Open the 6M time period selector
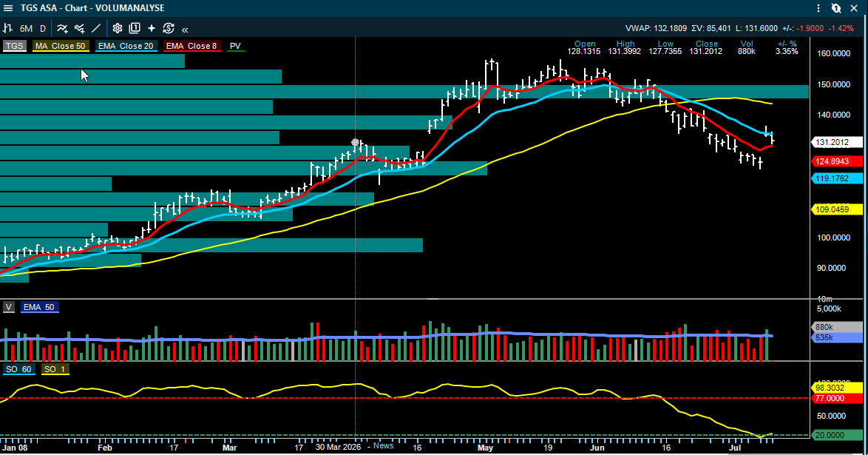This screenshot has width=868, height=455. pos(26,28)
